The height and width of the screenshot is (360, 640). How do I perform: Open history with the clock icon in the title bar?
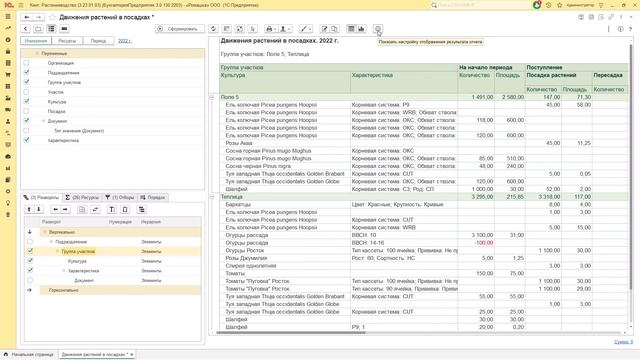click(549, 5)
